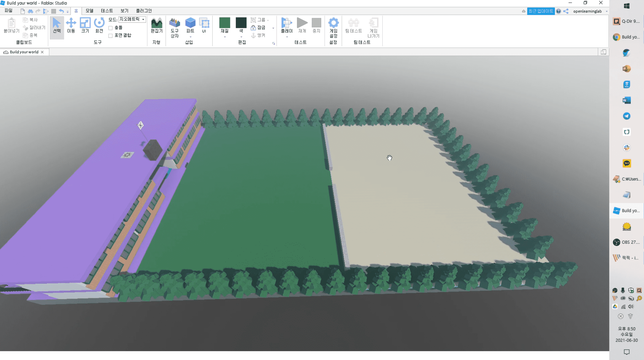Open the Edit (편집) group dialog launcher
The height and width of the screenshot is (360, 644).
click(273, 43)
